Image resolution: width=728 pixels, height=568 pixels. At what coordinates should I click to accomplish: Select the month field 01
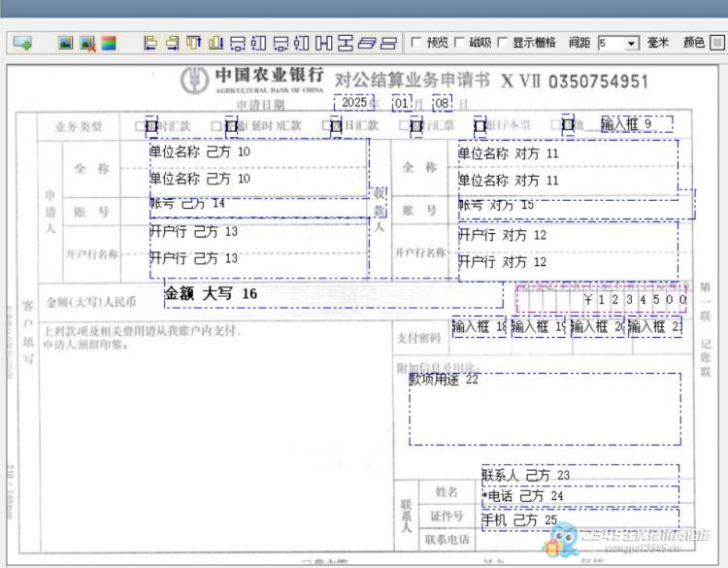402,103
